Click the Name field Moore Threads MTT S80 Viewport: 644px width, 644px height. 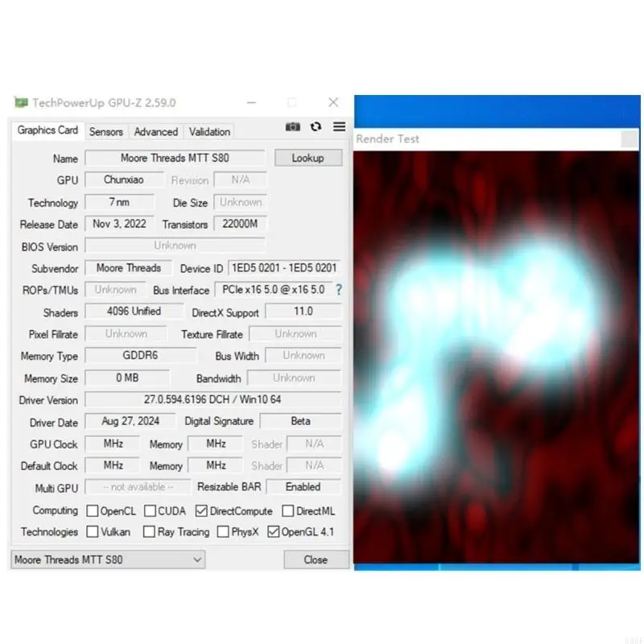[175, 158]
